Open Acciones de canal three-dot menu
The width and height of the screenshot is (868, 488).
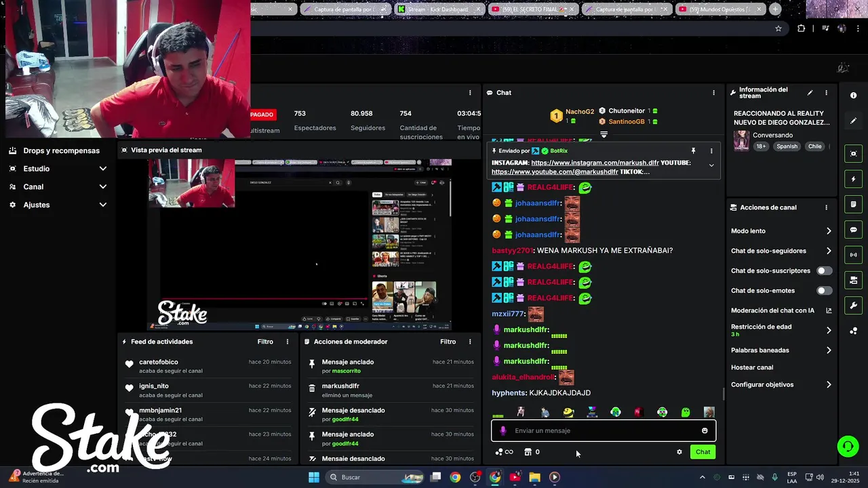[x=826, y=207]
